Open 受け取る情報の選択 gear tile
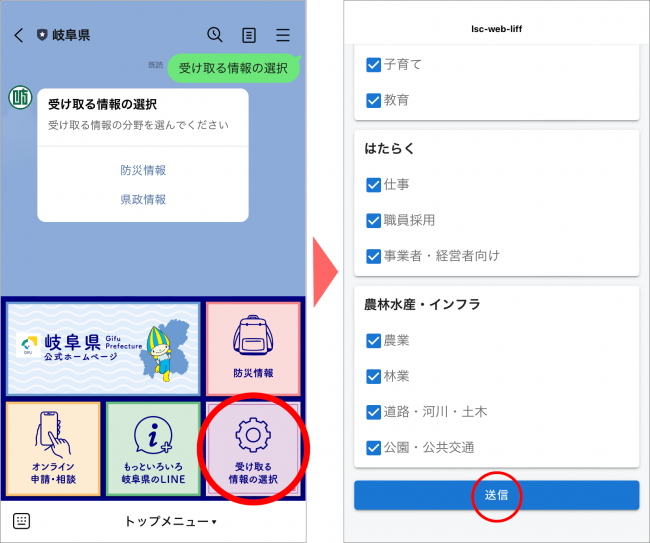 pyautogui.click(x=253, y=449)
